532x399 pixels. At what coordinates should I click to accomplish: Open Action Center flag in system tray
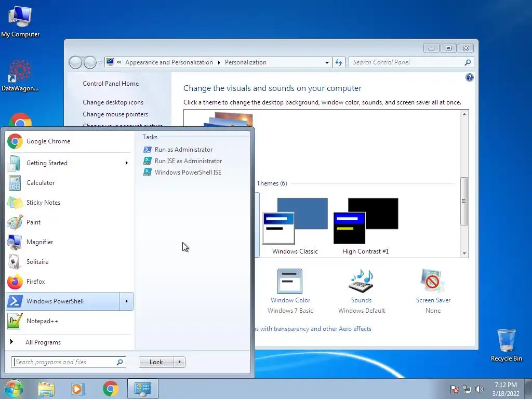click(455, 389)
